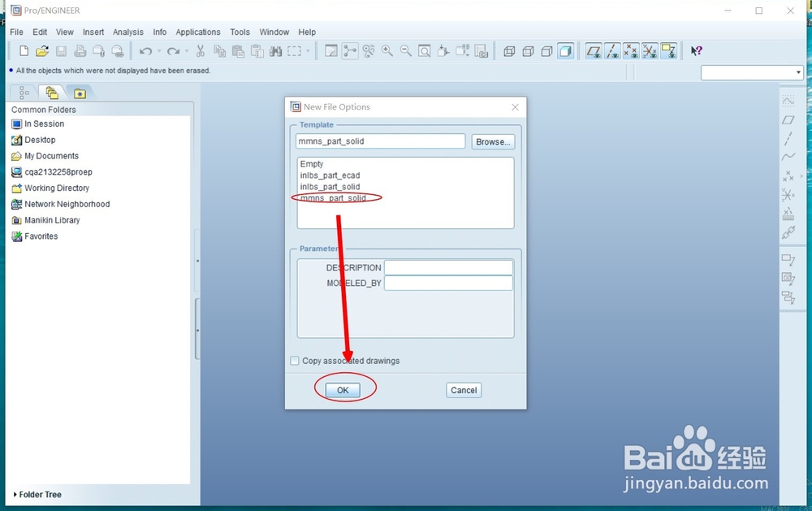
Task: Toggle Shading display style
Action: click(565, 51)
